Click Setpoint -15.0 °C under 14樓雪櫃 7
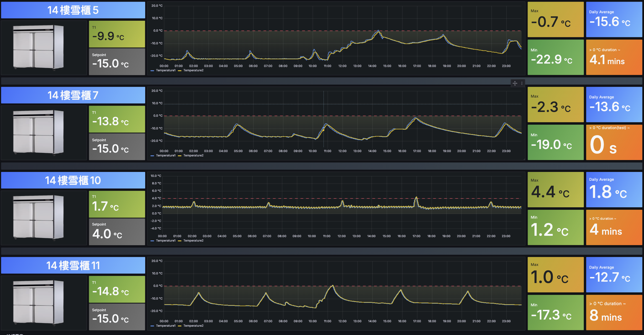Image resolution: width=644 pixels, height=335 pixels. click(x=117, y=147)
